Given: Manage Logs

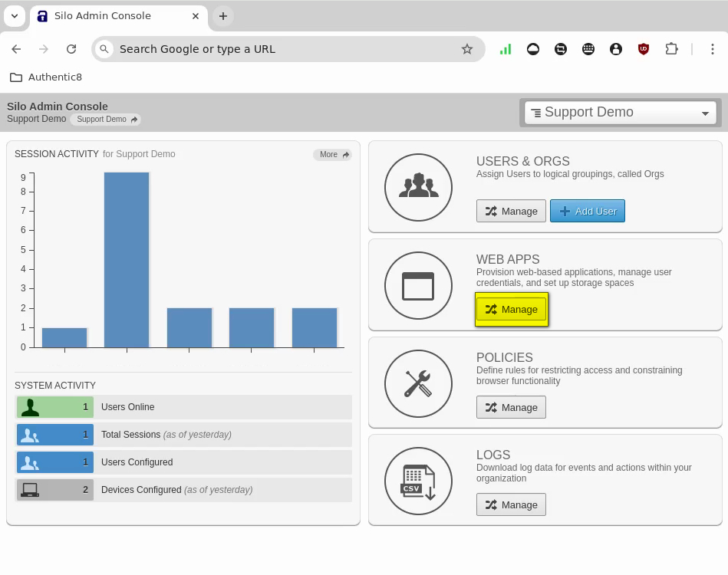Looking at the screenshot, I should coord(511,505).
